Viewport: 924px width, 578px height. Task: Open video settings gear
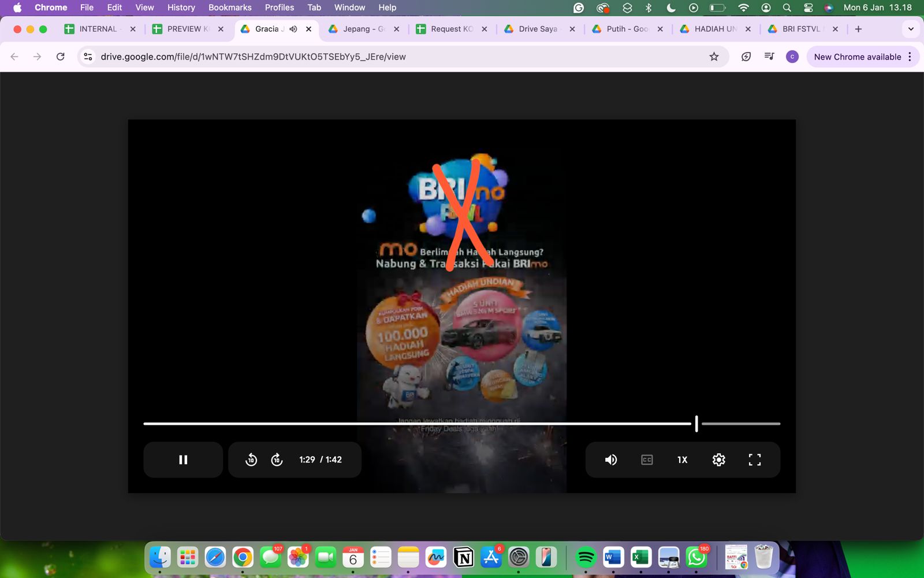[718, 460]
